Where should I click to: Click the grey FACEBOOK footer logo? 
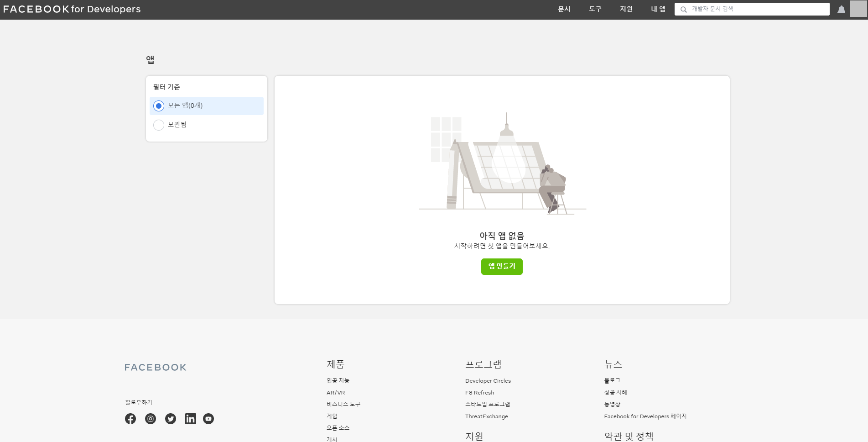pyautogui.click(x=156, y=368)
